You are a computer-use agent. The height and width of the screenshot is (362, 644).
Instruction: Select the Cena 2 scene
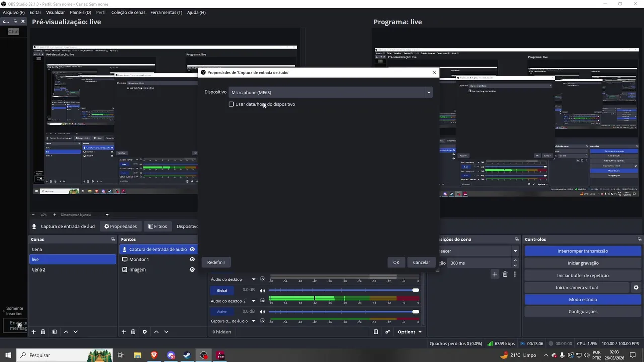point(72,269)
